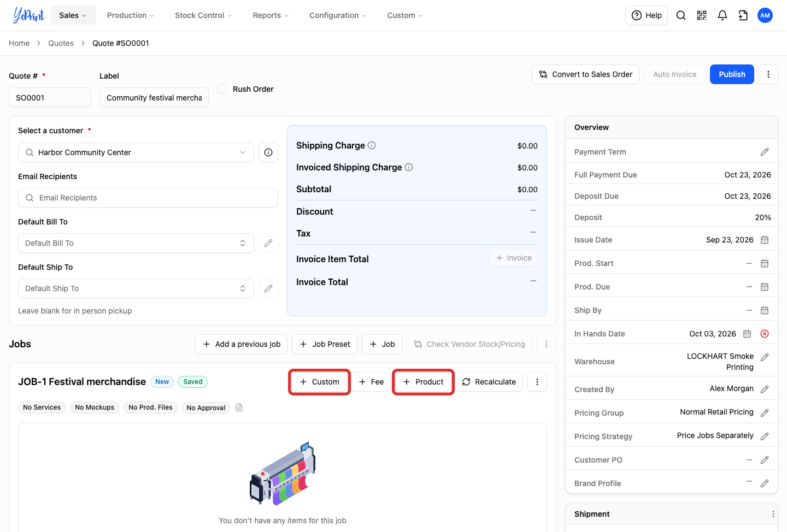Image resolution: width=787 pixels, height=532 pixels.
Task: Open the search icon in top bar
Action: pos(681,15)
